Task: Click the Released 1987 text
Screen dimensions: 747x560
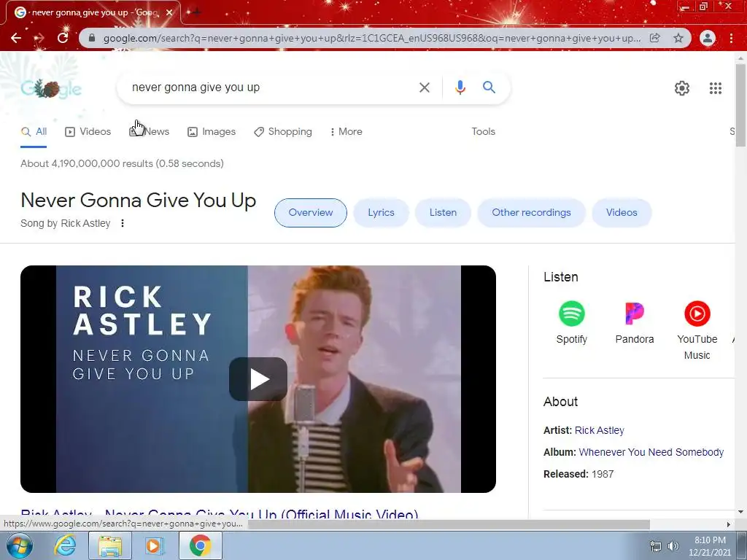Action: (578, 474)
